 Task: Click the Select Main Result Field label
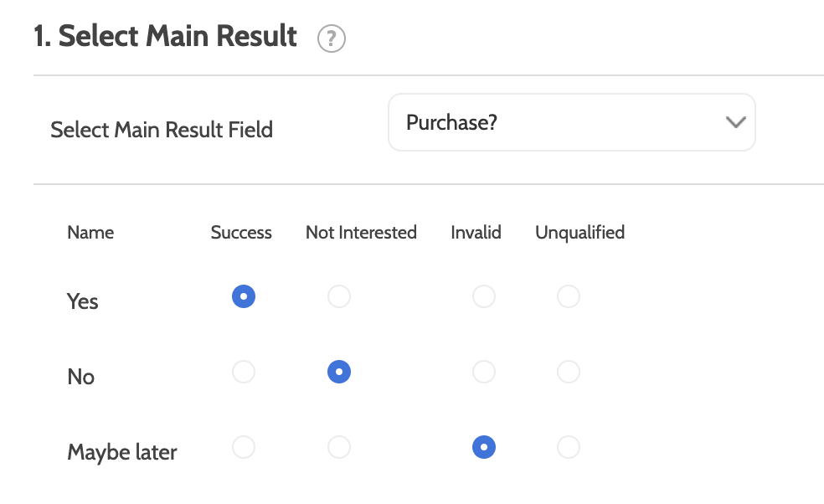pyautogui.click(x=162, y=130)
